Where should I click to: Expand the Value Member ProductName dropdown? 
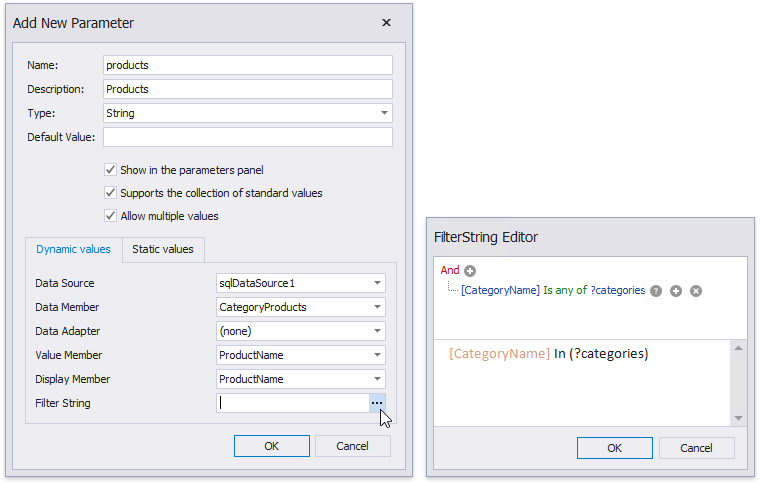(x=376, y=355)
